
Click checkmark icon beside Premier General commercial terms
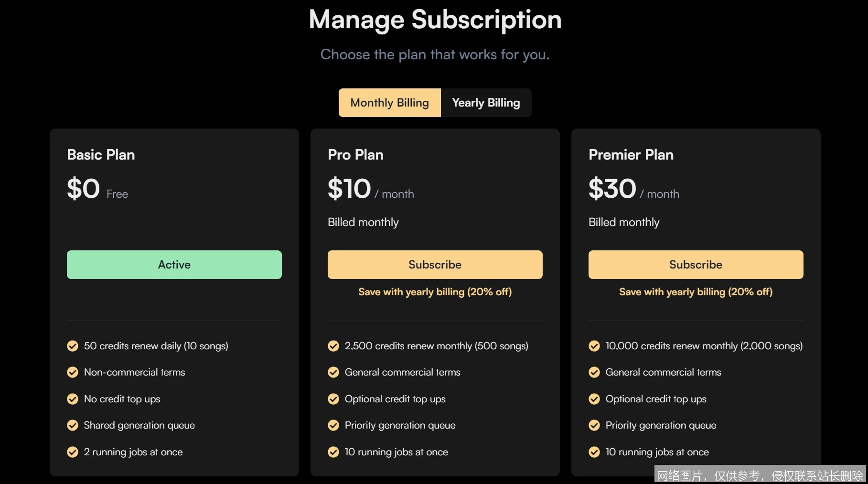(x=594, y=372)
